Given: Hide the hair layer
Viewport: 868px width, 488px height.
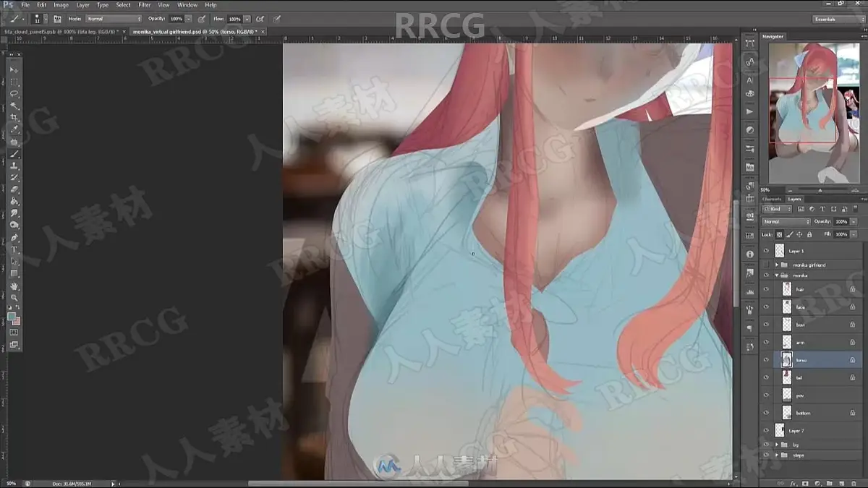Looking at the screenshot, I should pyautogui.click(x=766, y=288).
